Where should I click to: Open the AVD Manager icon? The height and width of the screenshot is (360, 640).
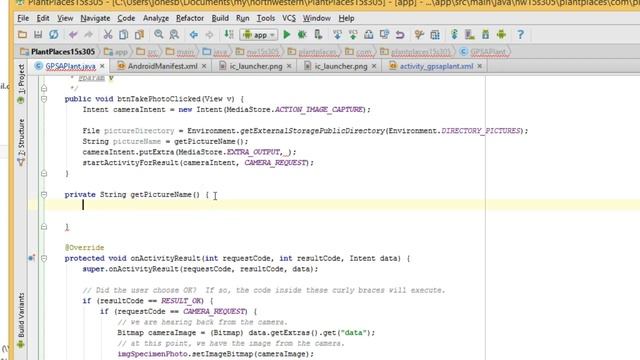470,35
